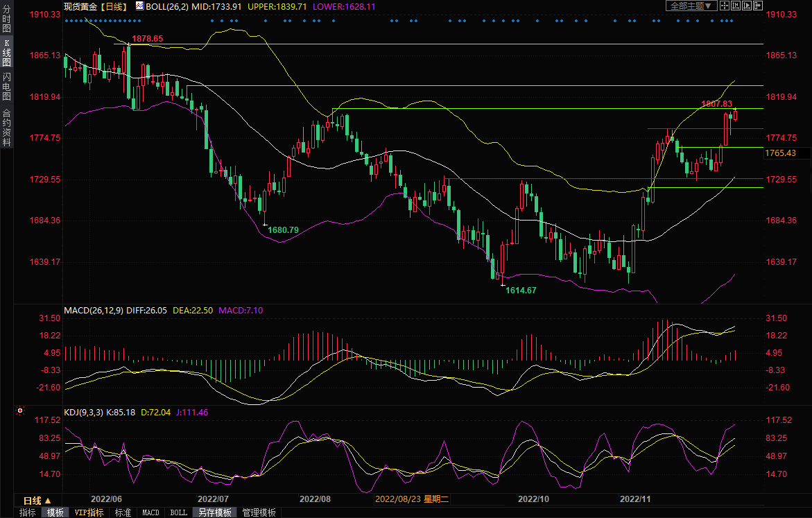Apply the MACD template
812x518 pixels.
click(x=150, y=512)
